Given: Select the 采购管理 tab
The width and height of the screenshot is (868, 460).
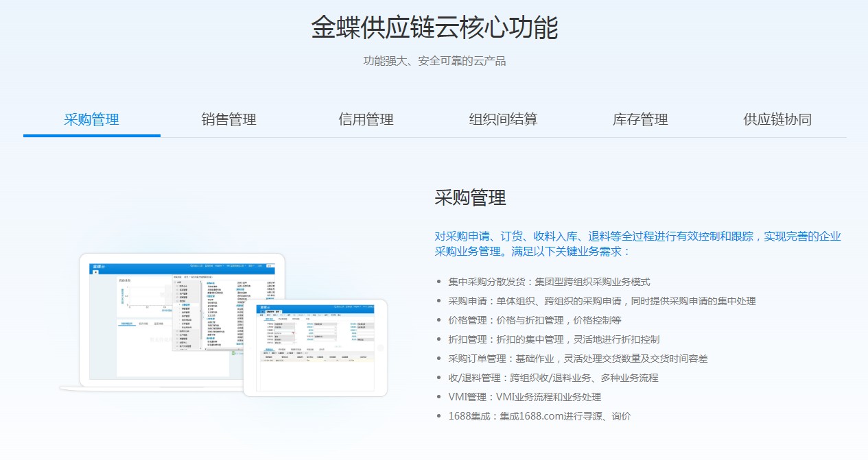Looking at the screenshot, I should pyautogui.click(x=91, y=119).
